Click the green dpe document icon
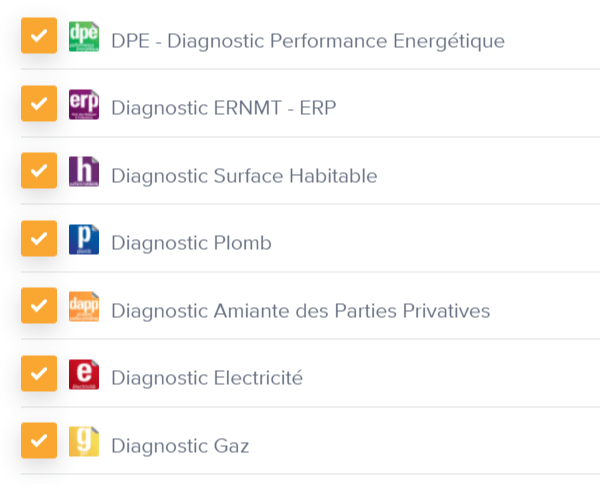The image size is (600, 486). coord(84,36)
